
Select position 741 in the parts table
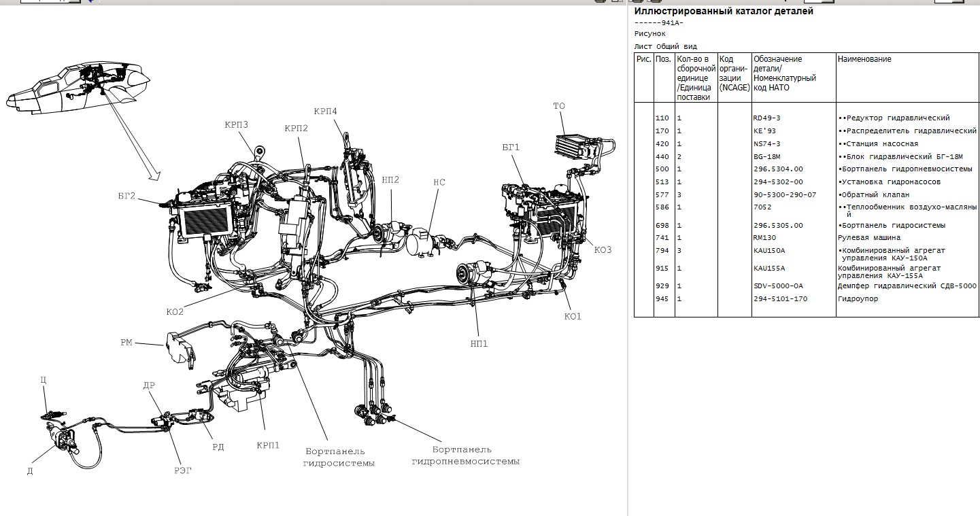(662, 238)
